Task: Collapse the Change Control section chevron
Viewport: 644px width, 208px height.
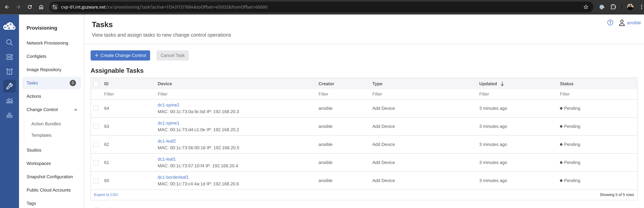Action: tap(76, 110)
